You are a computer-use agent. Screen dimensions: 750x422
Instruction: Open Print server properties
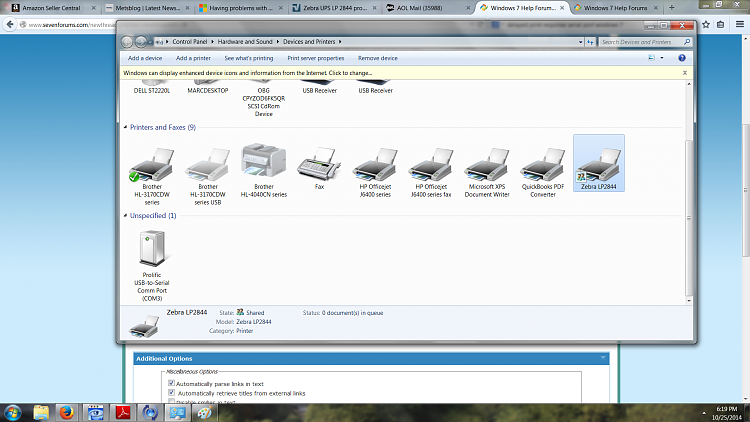(316, 58)
